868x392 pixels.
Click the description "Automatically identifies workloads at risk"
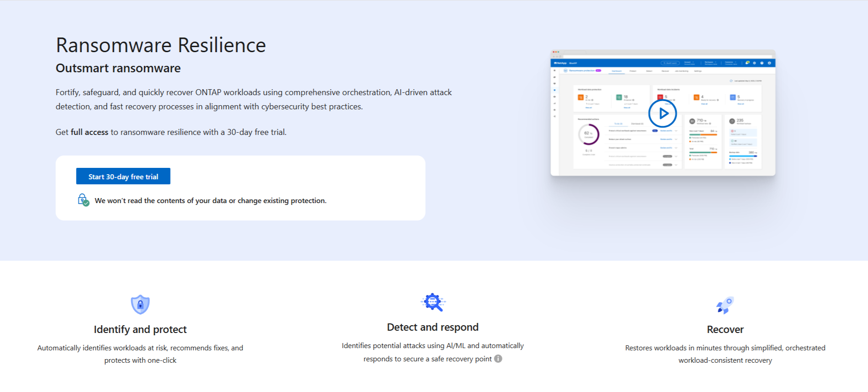[140, 354]
